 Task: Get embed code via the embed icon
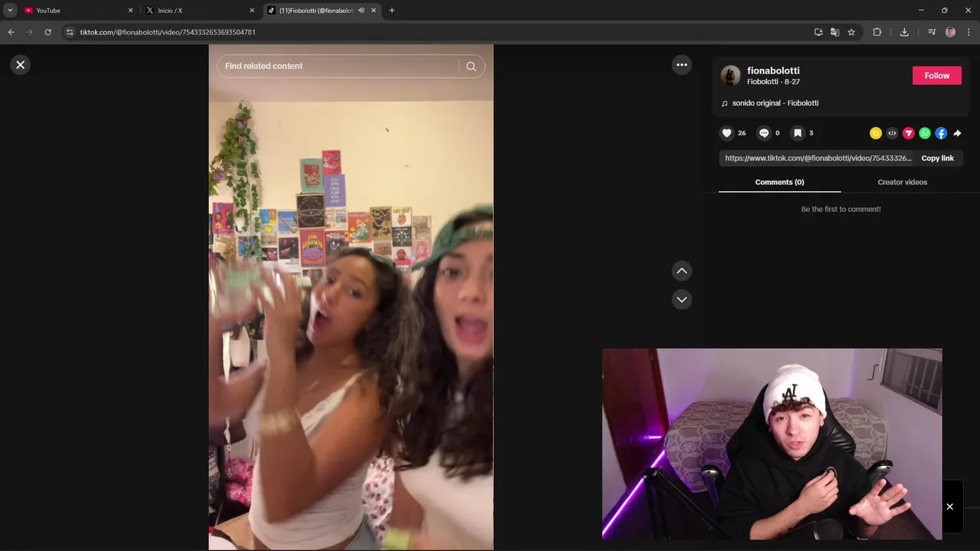[x=892, y=133]
